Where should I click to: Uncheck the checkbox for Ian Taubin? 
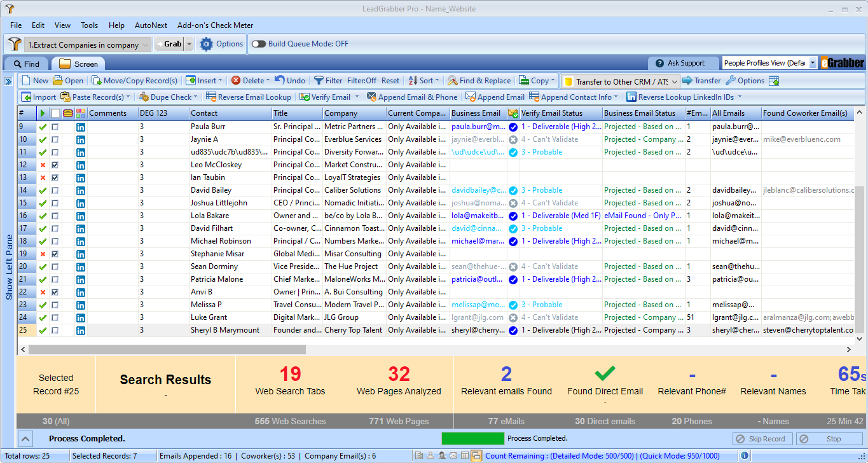[55, 177]
